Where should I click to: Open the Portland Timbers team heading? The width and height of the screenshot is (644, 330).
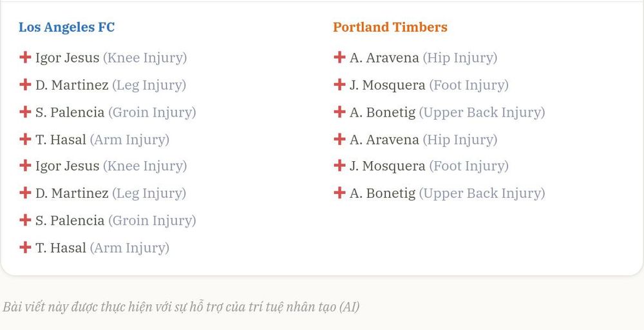pyautogui.click(x=390, y=27)
